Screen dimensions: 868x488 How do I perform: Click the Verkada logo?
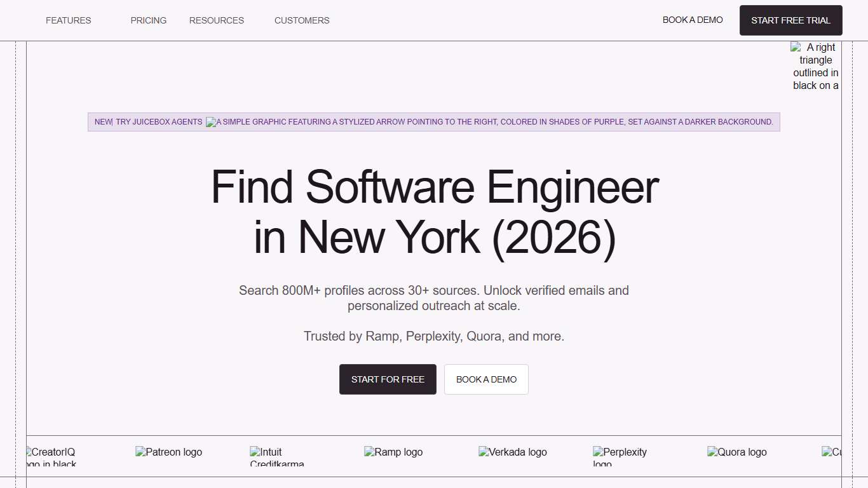[x=512, y=452]
